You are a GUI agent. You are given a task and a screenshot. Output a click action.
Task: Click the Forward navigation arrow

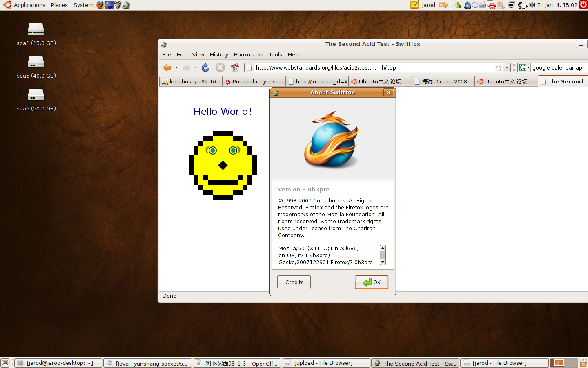pyautogui.click(x=186, y=67)
